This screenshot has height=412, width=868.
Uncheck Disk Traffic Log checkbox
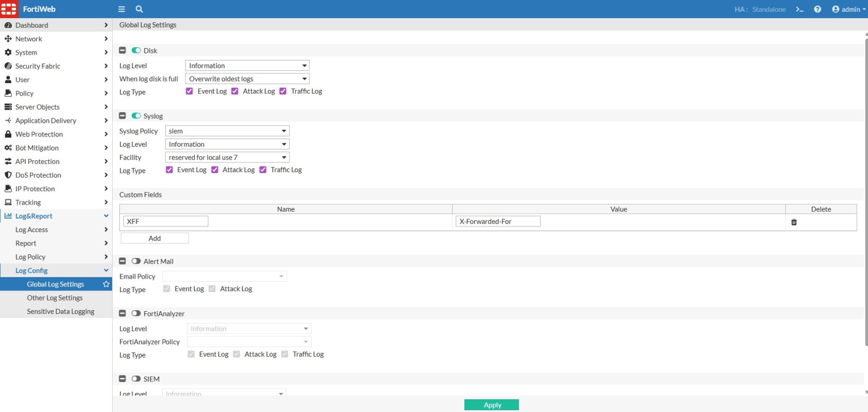pos(283,91)
